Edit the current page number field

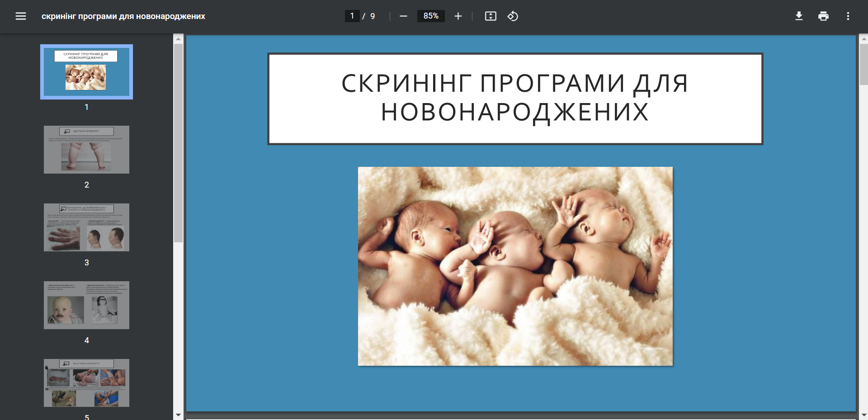click(352, 16)
